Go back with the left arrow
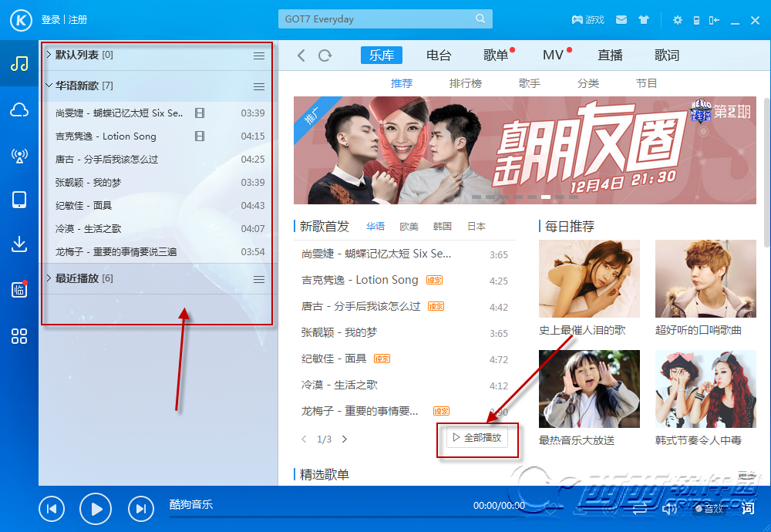The height and width of the screenshot is (532, 771). [301, 56]
